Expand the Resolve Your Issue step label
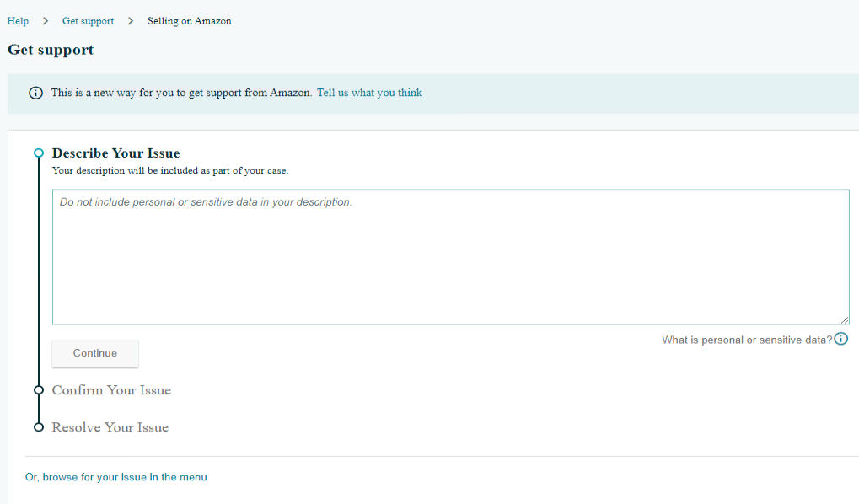Viewport: 859px width, 504px height. point(110,427)
